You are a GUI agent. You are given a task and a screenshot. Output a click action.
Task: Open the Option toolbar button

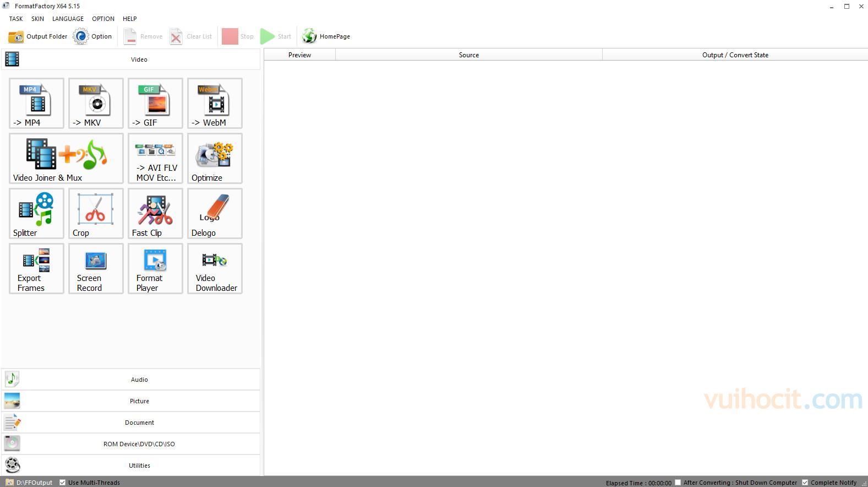coord(92,36)
